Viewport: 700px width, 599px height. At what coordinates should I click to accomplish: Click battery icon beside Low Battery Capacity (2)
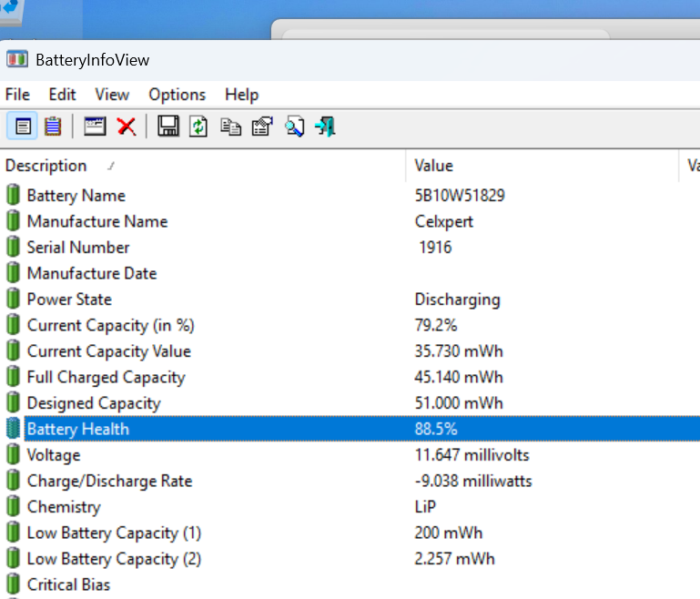pyautogui.click(x=14, y=558)
